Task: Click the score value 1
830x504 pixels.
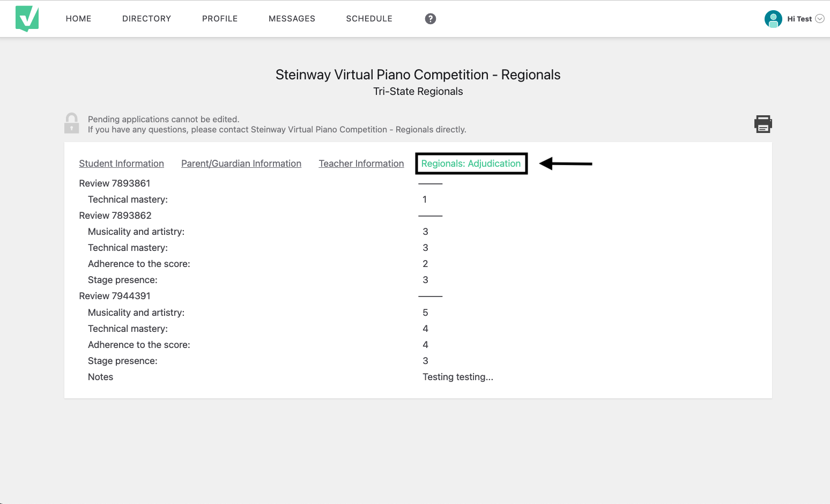Action: tap(425, 199)
